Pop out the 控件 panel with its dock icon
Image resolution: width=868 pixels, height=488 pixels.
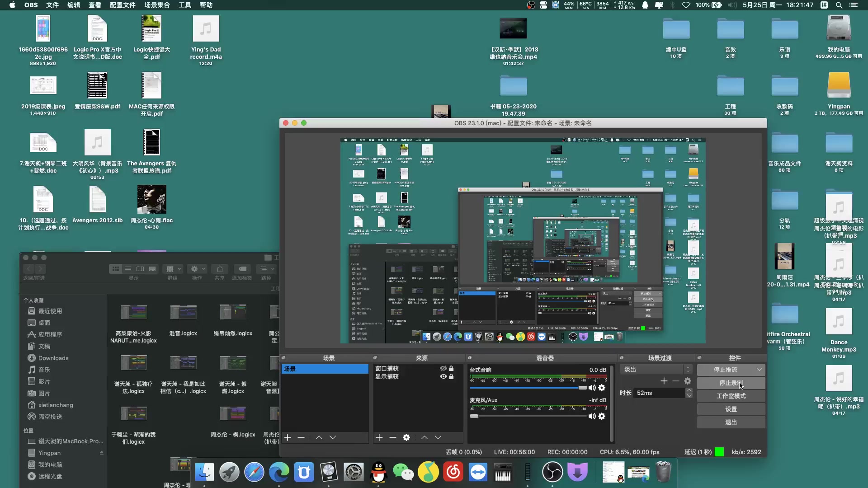[x=699, y=358]
